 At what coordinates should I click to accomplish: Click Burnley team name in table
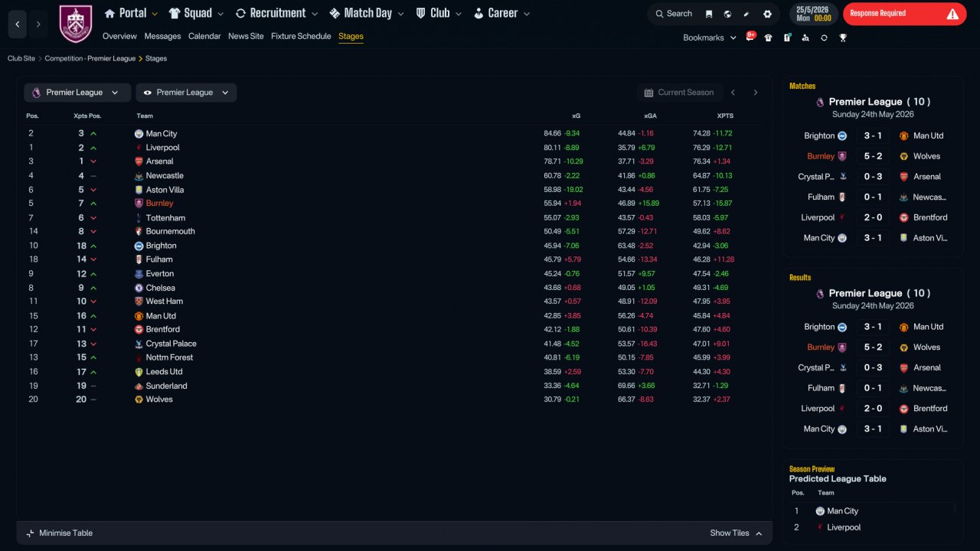(159, 204)
